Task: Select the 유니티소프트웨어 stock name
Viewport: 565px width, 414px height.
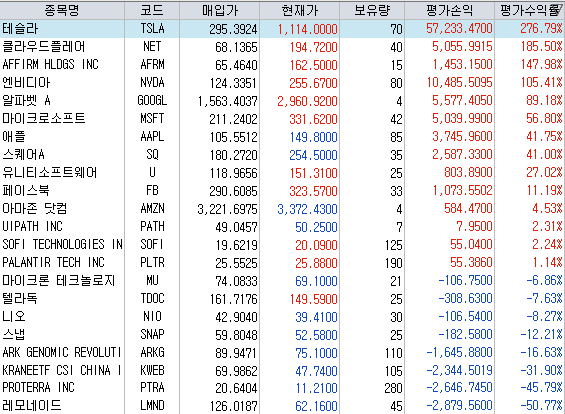Action: pyautogui.click(x=50, y=173)
